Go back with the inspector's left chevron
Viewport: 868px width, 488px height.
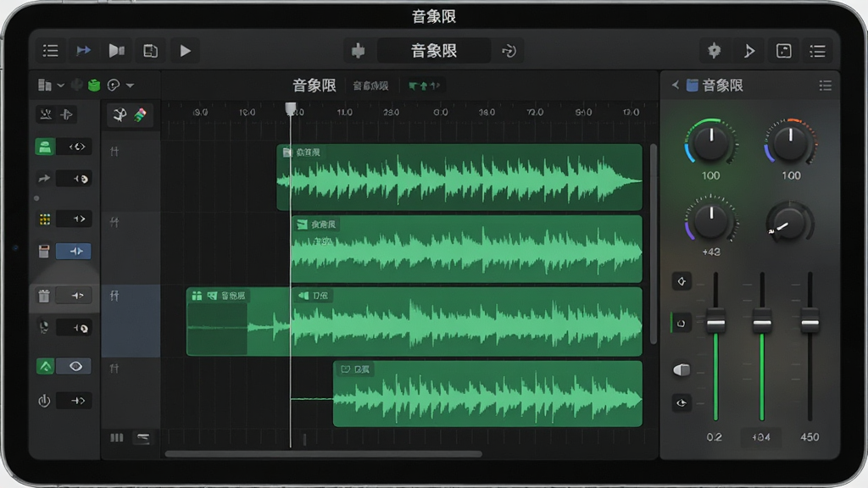pyautogui.click(x=675, y=86)
